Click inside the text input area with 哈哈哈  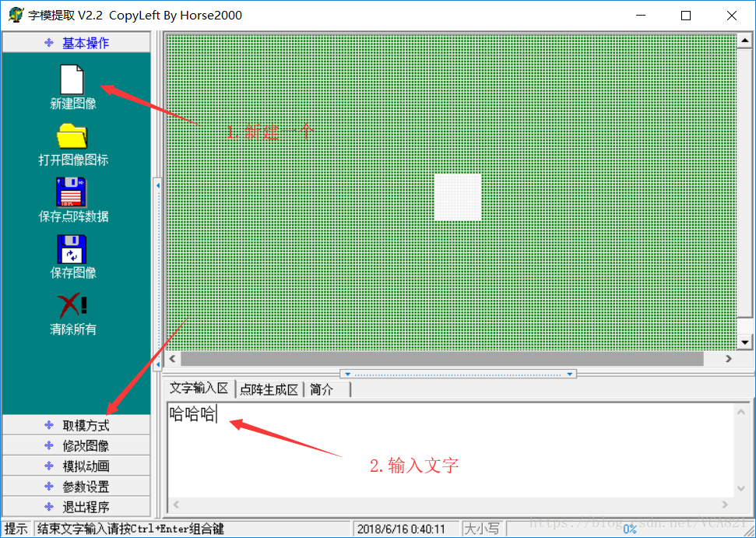pos(452,451)
